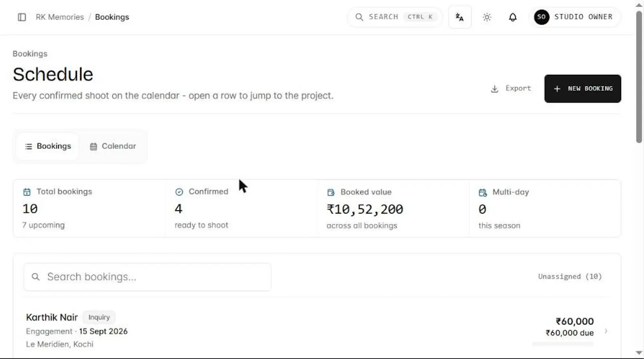The width and height of the screenshot is (644, 359).
Task: Click Le Meridien, Kochi venue text
Action: pos(60,344)
